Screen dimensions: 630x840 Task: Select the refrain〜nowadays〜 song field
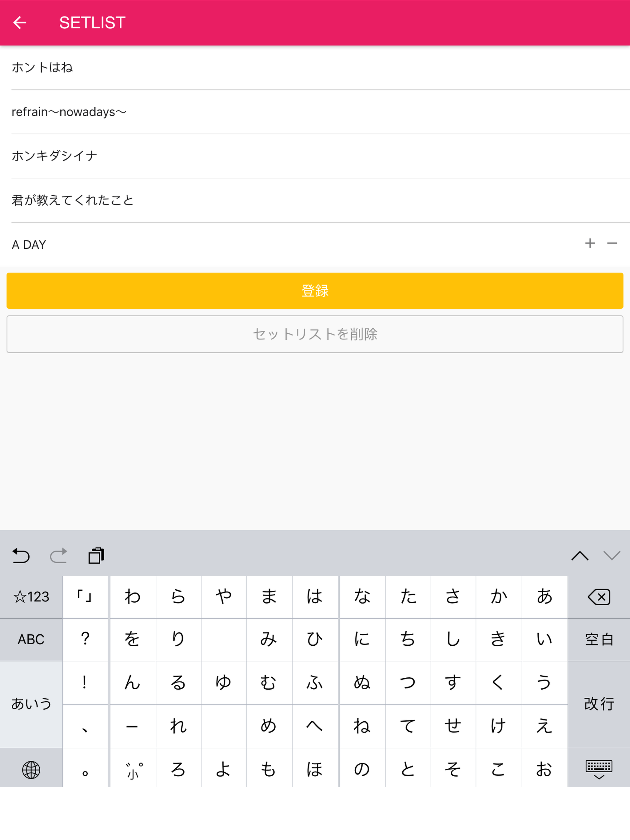tap(321, 112)
